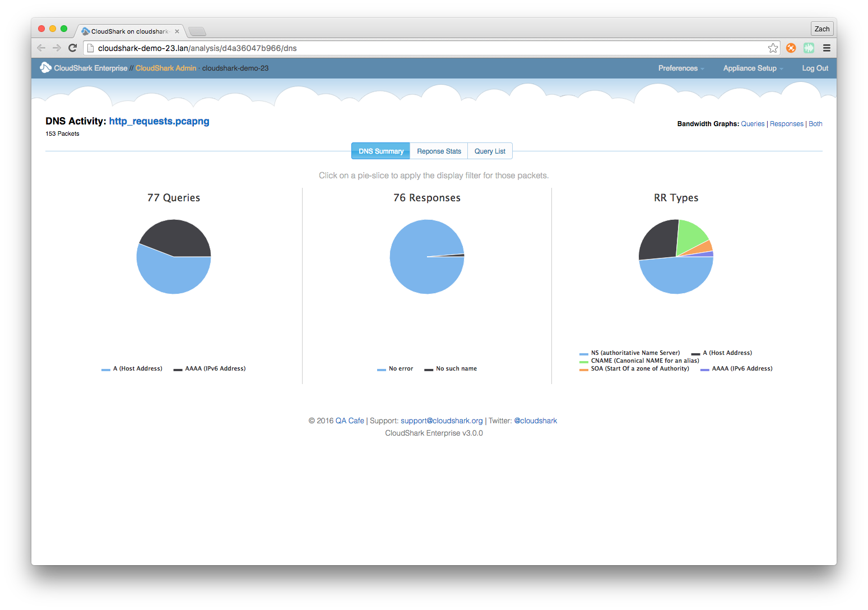This screenshot has height=610, width=868.
Task: Open the QA Cafe footer link
Action: (350, 420)
